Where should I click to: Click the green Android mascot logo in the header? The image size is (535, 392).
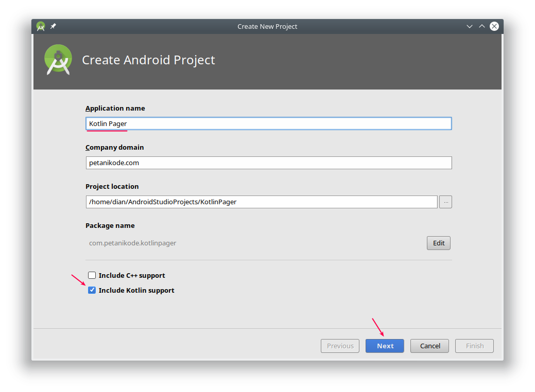(58, 59)
